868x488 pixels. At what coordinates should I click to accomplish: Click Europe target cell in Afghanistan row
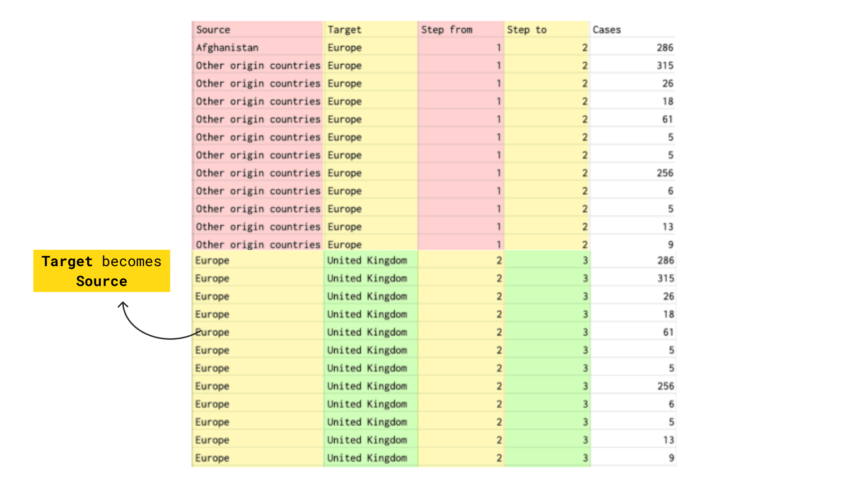click(344, 47)
